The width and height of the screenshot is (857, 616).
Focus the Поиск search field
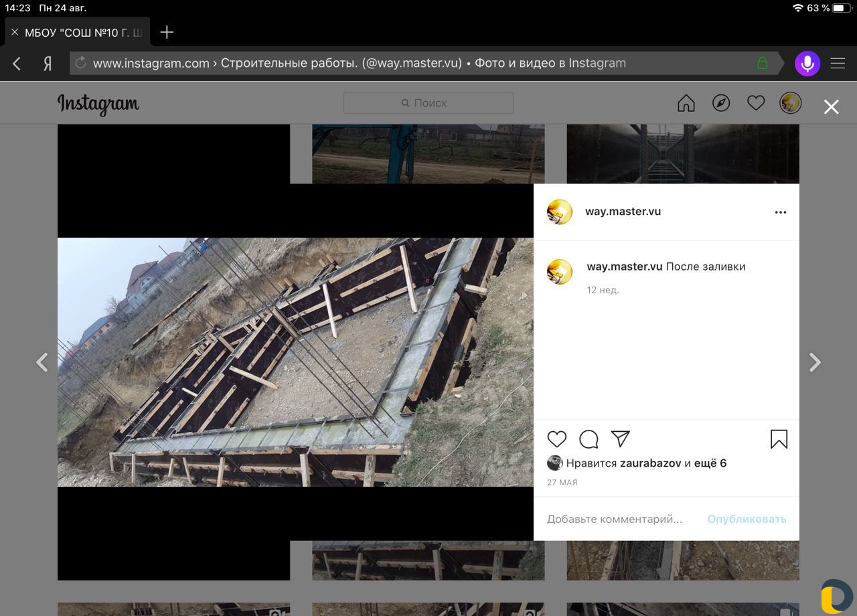[428, 103]
